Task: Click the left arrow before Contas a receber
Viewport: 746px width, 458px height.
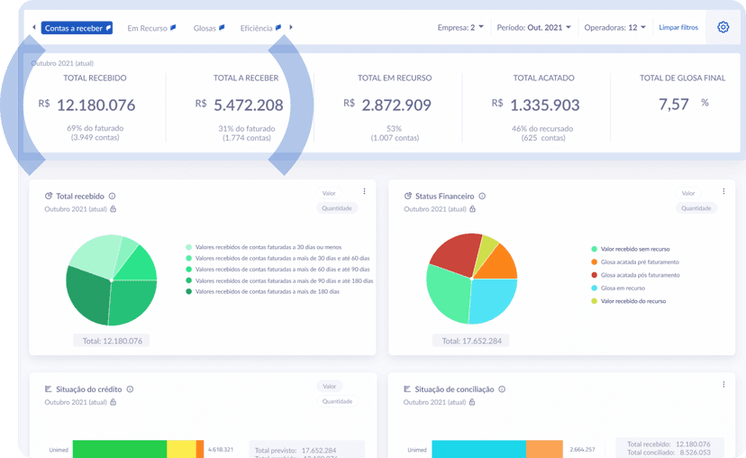Action: coord(35,27)
